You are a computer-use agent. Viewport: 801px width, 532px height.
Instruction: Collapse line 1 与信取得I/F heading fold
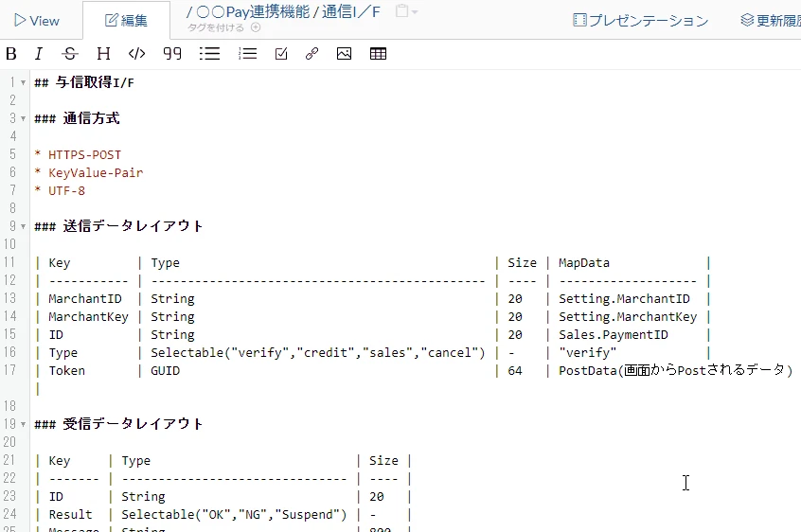click(23, 82)
